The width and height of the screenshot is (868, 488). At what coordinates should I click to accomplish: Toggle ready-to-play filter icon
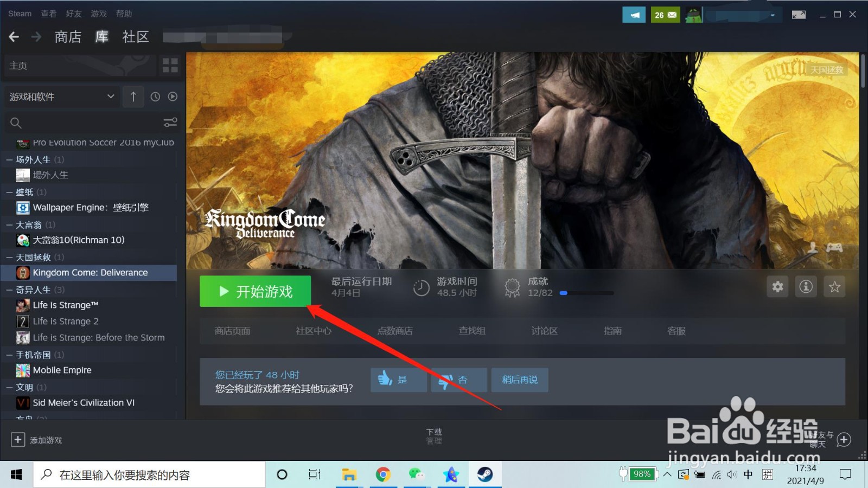173,97
